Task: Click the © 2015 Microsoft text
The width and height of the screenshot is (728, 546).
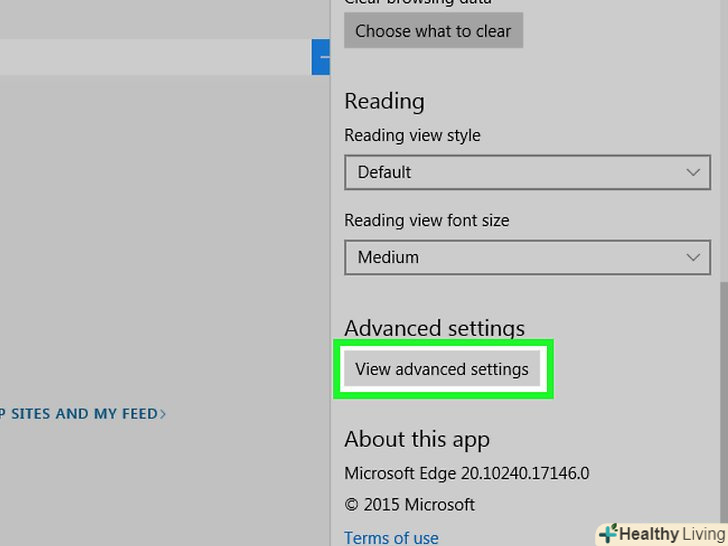Action: [410, 505]
